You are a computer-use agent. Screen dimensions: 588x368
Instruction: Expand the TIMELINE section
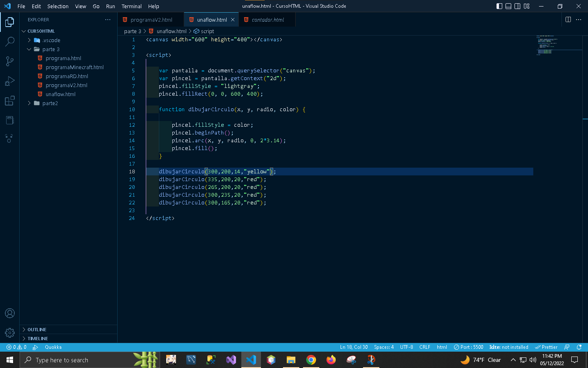(x=68, y=339)
